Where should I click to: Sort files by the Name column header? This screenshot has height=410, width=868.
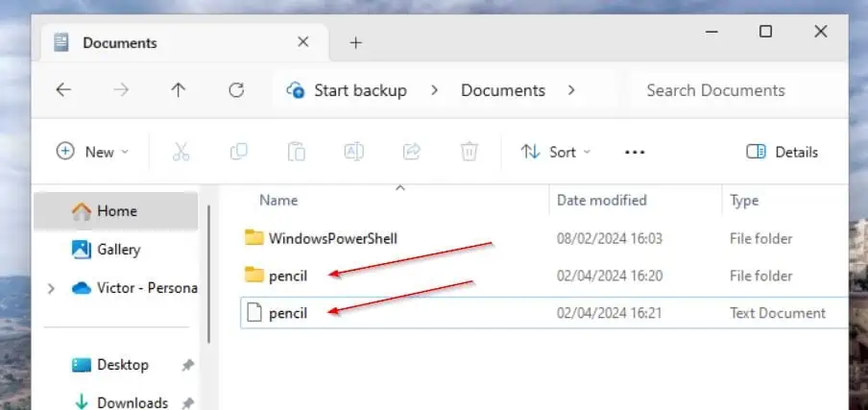pyautogui.click(x=278, y=200)
